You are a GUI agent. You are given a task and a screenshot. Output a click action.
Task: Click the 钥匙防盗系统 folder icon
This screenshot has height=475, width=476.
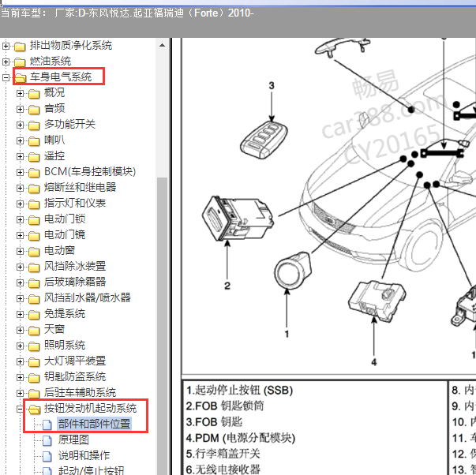[x=34, y=378]
